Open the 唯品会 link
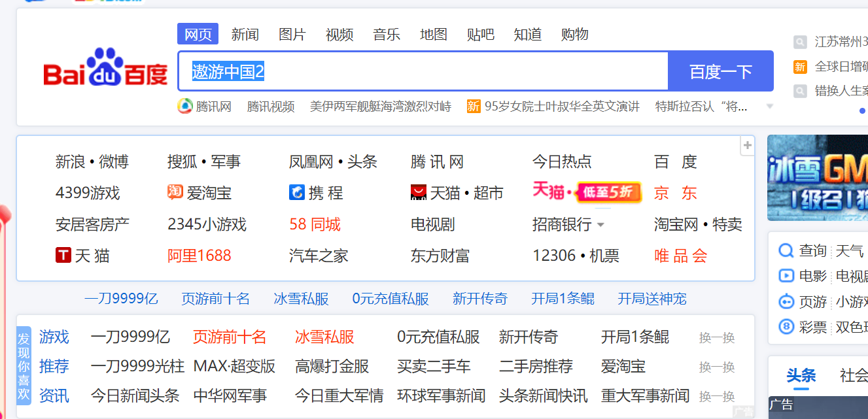This screenshot has height=419, width=868. [681, 256]
